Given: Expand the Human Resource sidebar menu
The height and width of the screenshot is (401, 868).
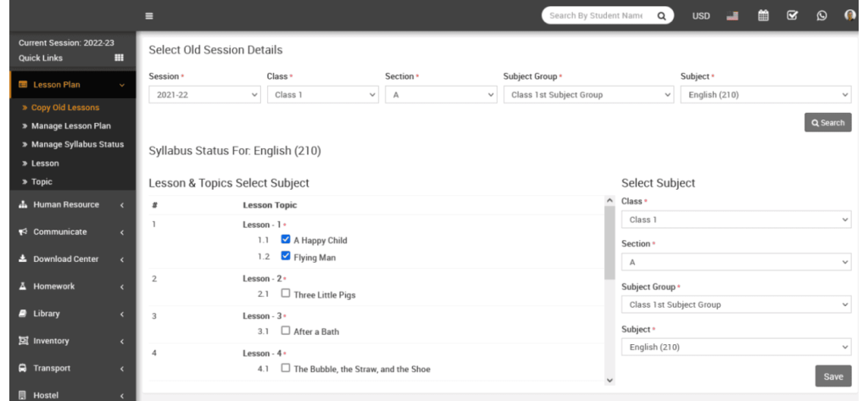Looking at the screenshot, I should [x=68, y=204].
